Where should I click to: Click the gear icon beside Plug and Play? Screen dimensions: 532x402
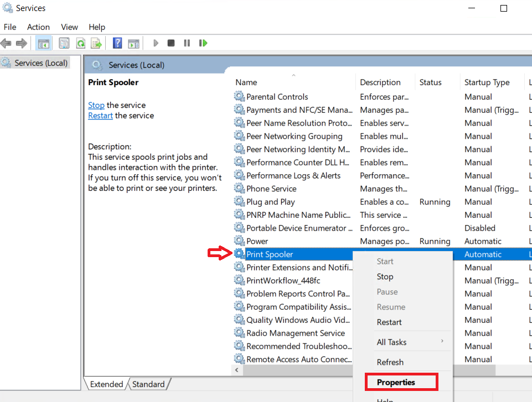click(240, 201)
